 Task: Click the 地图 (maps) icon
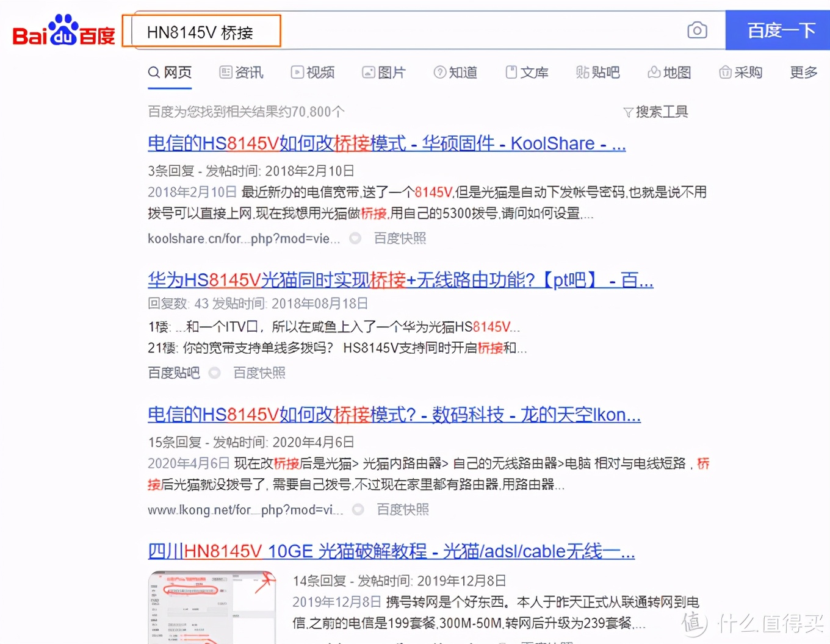pos(654,72)
